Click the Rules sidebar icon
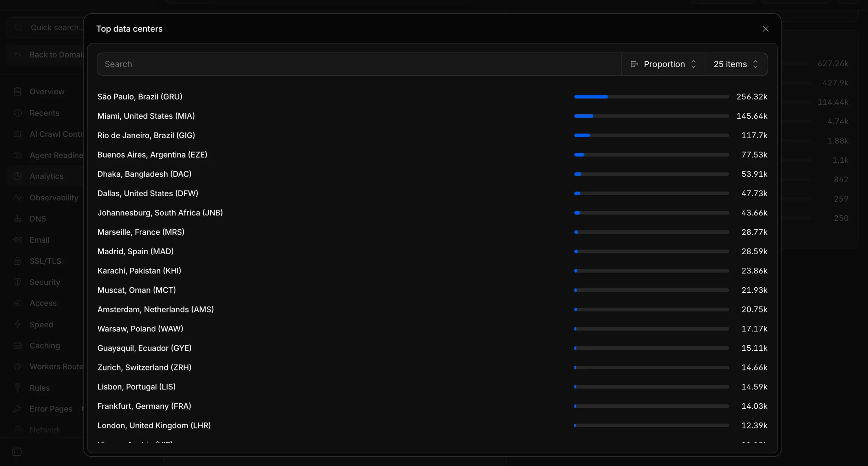 [x=18, y=388]
